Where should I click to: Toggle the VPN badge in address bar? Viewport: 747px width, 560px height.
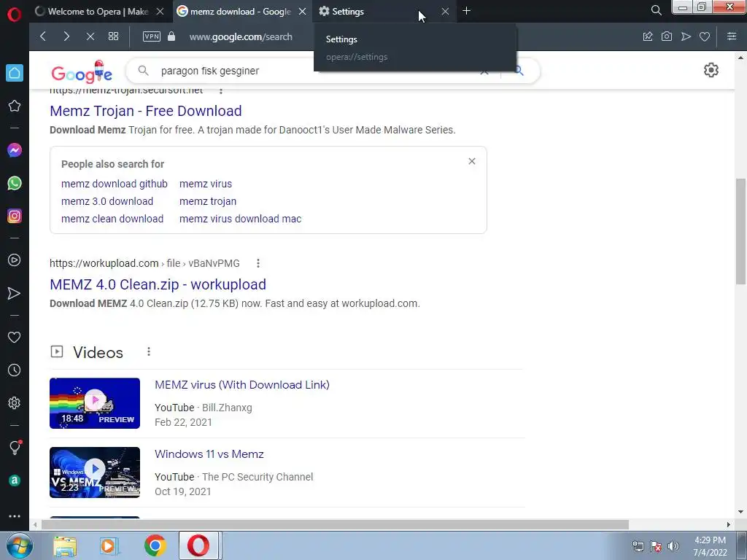[x=152, y=36]
